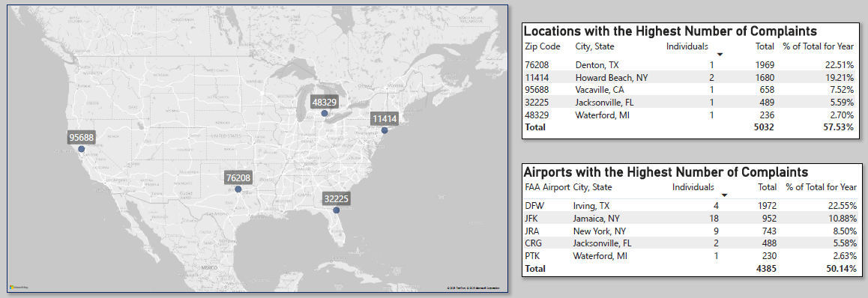Click the Locations with the Highest Number of Complaints title
Screen dimensions: 868x298
coord(670,31)
